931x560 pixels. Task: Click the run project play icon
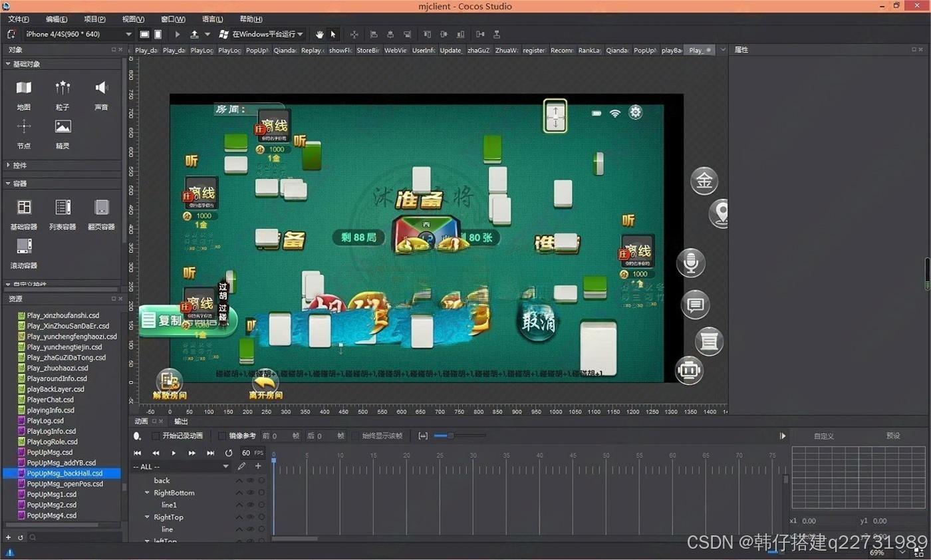click(178, 34)
